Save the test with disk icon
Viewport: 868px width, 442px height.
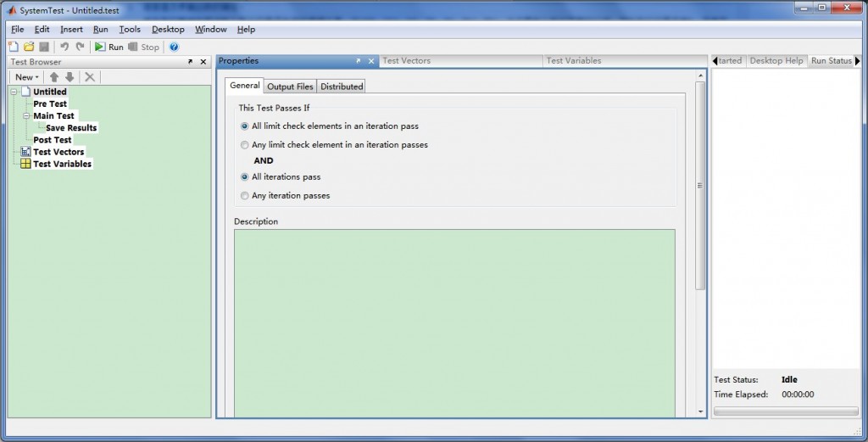coord(44,47)
